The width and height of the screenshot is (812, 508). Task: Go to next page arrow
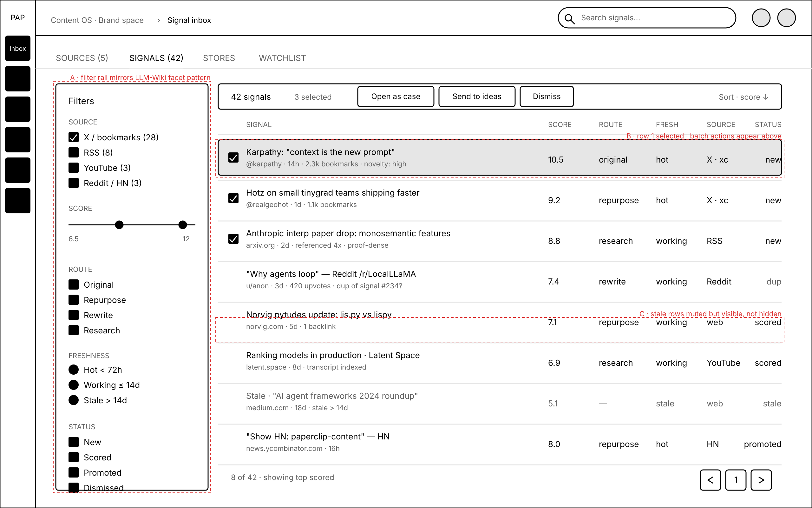(x=761, y=480)
